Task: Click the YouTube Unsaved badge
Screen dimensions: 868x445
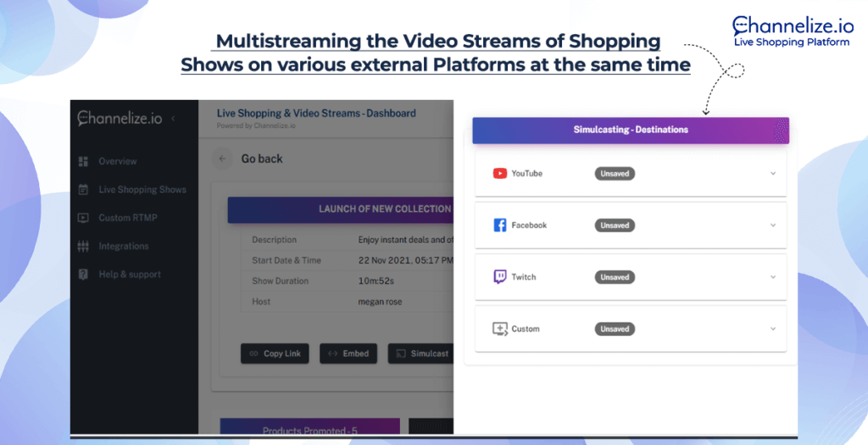Action: [615, 173]
